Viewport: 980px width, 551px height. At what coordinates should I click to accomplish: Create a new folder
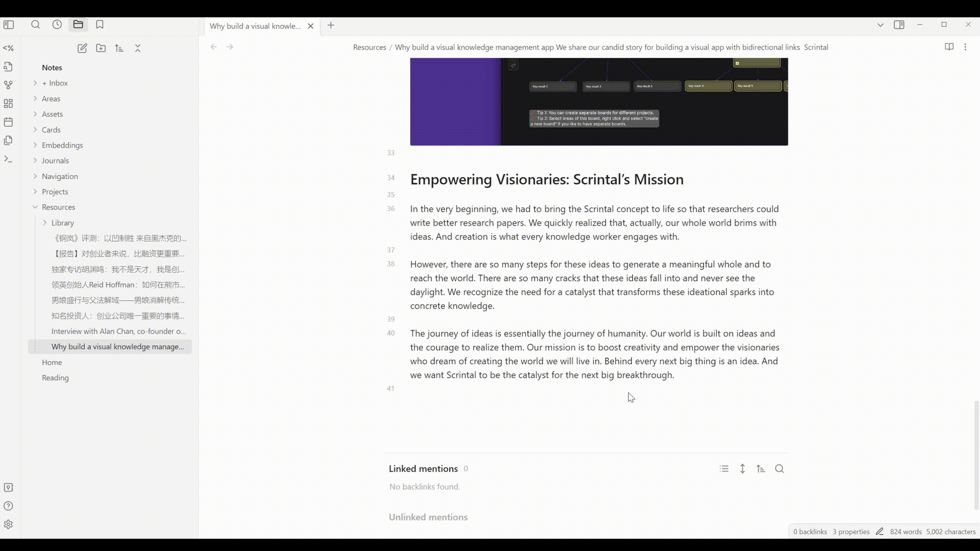point(101,48)
